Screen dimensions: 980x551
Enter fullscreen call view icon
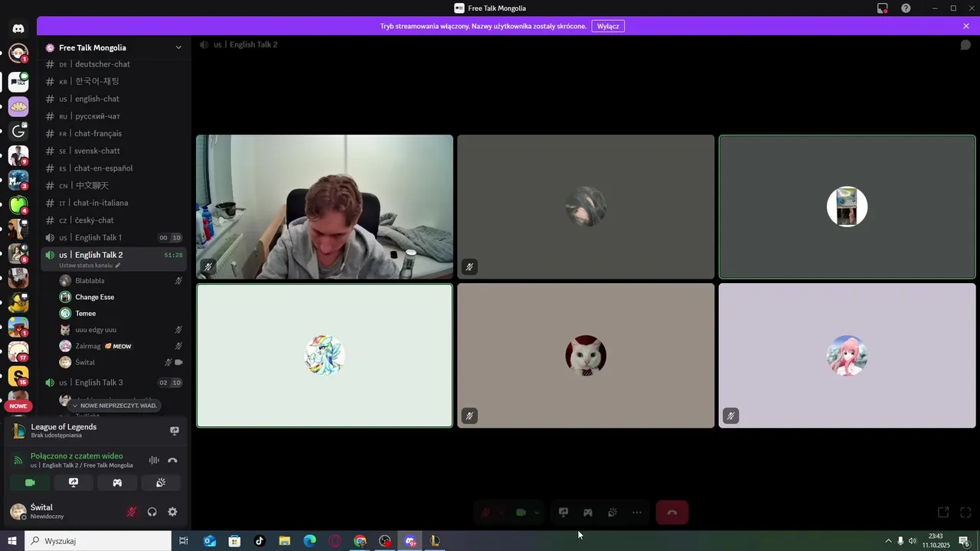pyautogui.click(x=965, y=513)
